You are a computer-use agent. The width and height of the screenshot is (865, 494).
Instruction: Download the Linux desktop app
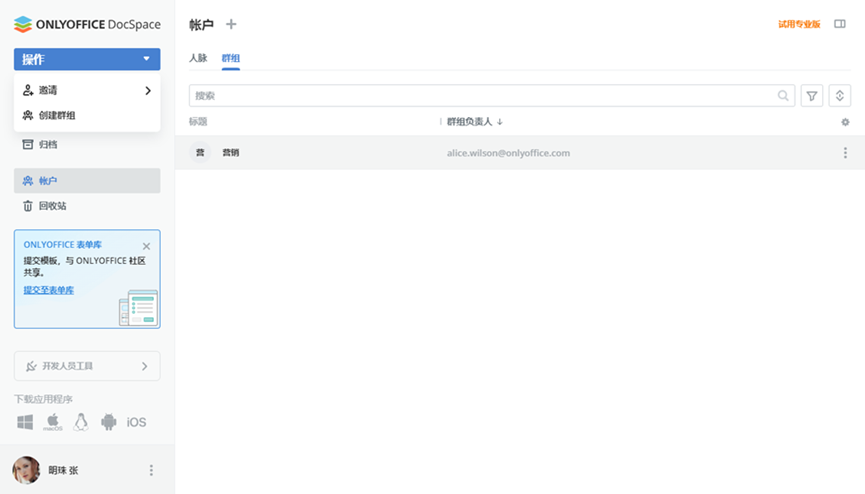[81, 422]
